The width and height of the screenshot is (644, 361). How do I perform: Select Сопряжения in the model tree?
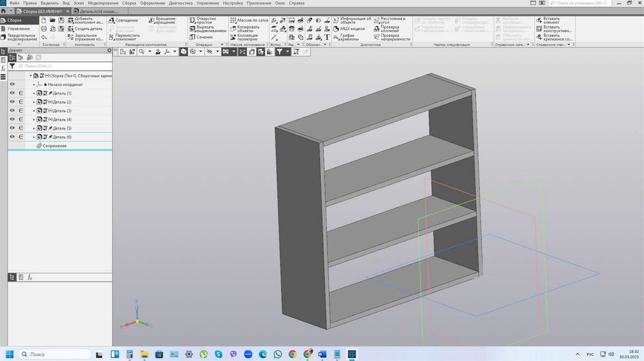54,146
